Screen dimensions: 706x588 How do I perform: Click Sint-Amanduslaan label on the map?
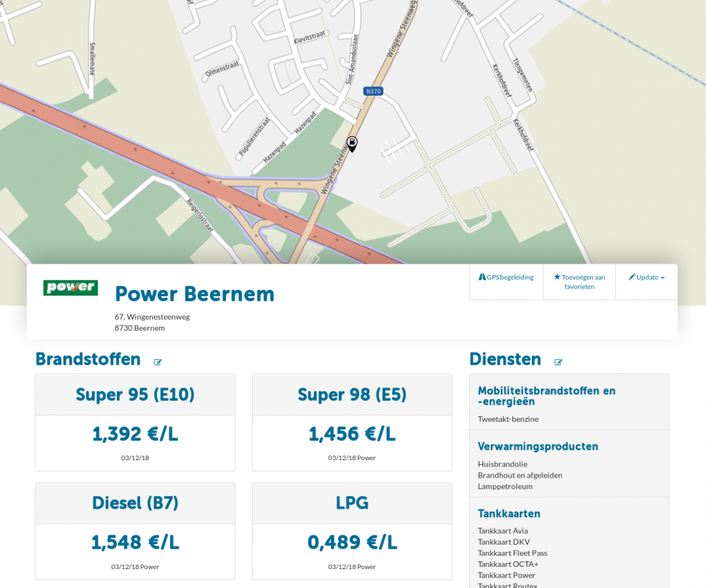click(352, 60)
